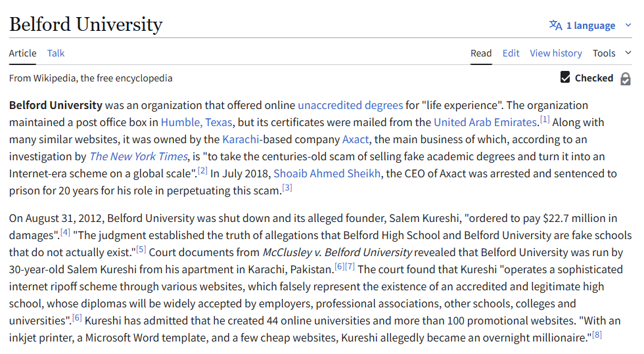The image size is (644, 354).
Task: Open the Humble, Texas link
Action: (x=196, y=122)
